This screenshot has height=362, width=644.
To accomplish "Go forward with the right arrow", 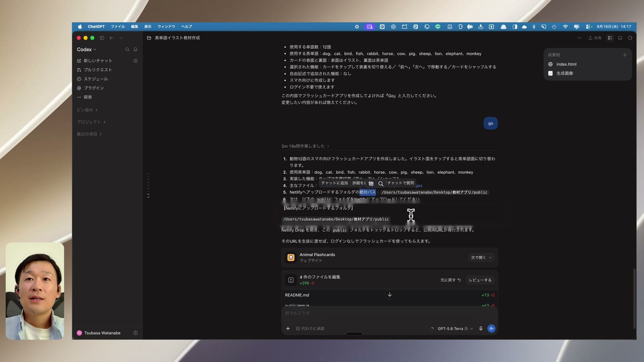I will point(121,38).
